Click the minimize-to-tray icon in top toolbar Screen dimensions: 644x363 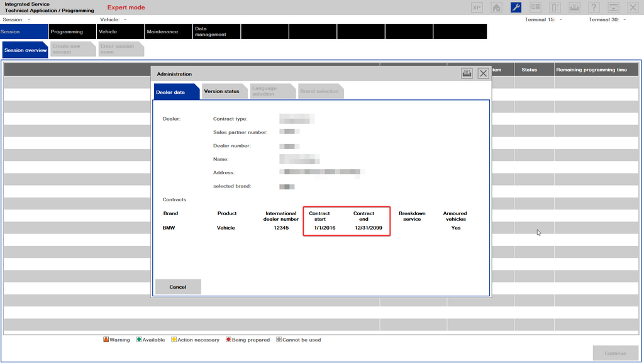(614, 8)
